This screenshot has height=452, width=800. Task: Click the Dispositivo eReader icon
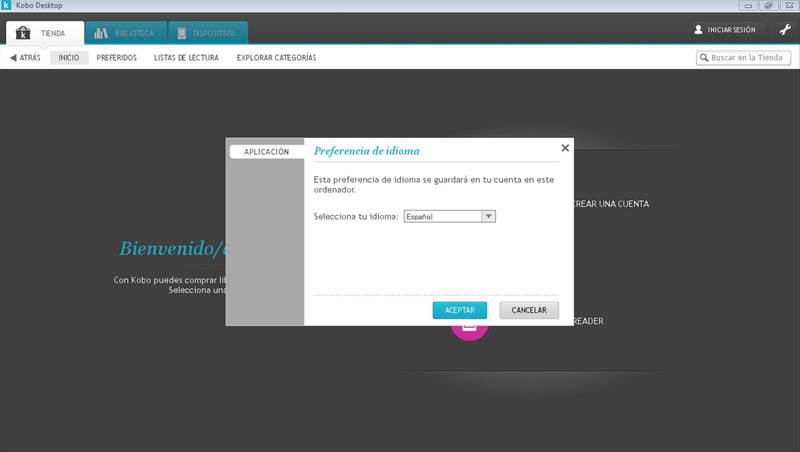click(182, 33)
